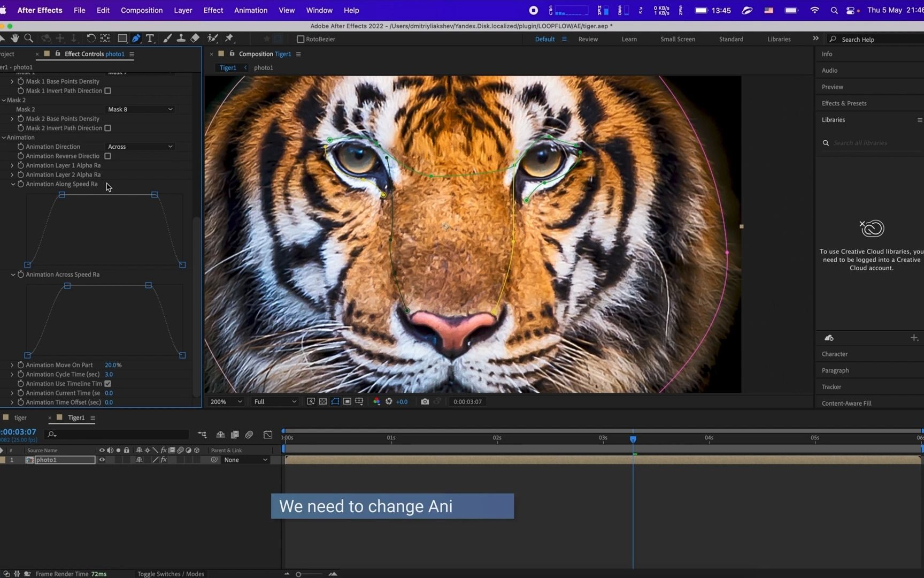Toggle transparency grid in viewer
This screenshot has width=924, height=578.
pyautogui.click(x=323, y=401)
